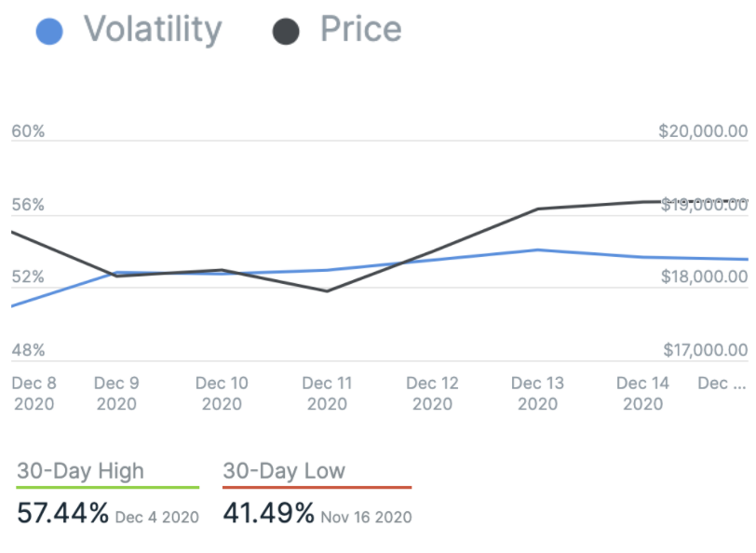Click the 48% volatility axis label
756x553 pixels.
[x=28, y=350]
